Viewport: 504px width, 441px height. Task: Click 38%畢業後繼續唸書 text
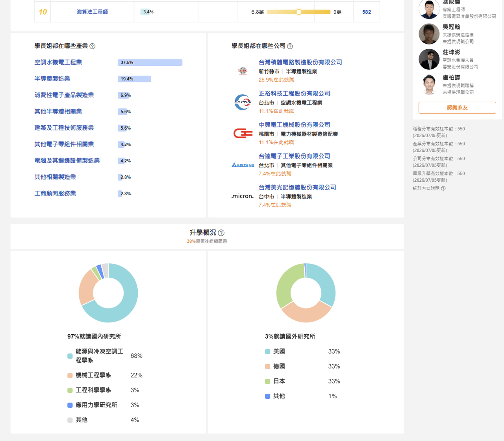pyautogui.click(x=207, y=241)
